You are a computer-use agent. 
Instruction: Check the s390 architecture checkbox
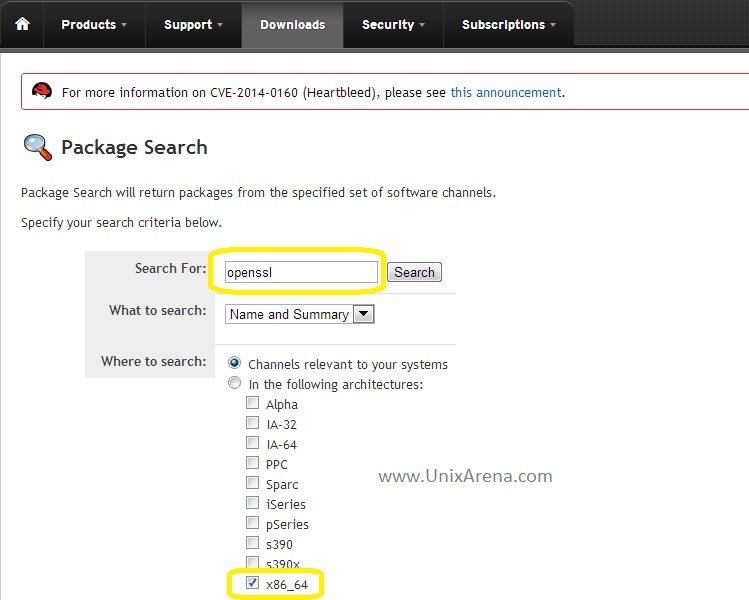click(x=252, y=543)
